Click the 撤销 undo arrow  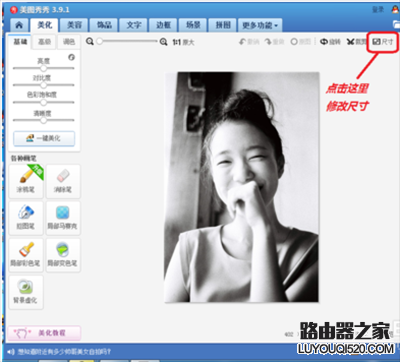coord(249,42)
